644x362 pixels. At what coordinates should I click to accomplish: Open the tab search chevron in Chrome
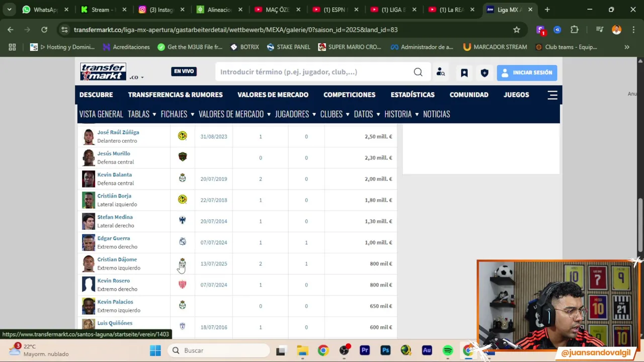tap(9, 10)
